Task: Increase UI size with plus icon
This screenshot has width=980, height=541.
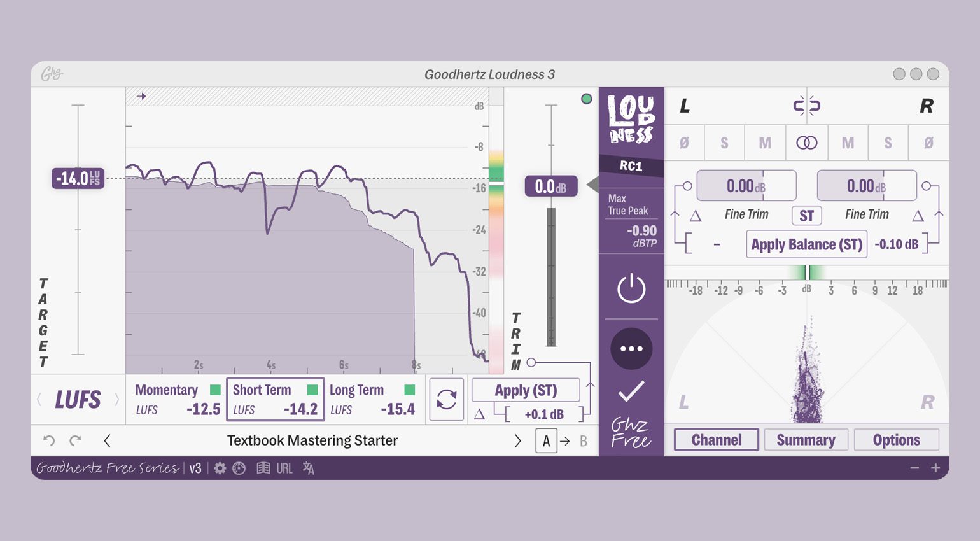Action: (x=935, y=468)
